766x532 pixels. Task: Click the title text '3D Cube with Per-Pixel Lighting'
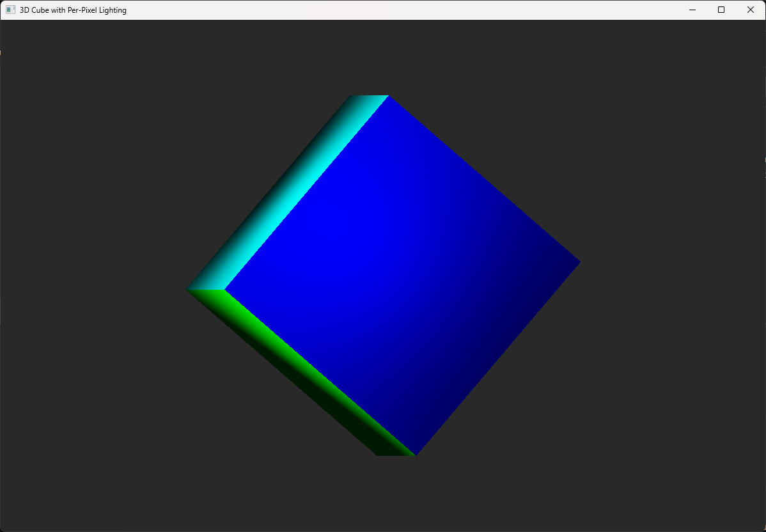[72, 10]
